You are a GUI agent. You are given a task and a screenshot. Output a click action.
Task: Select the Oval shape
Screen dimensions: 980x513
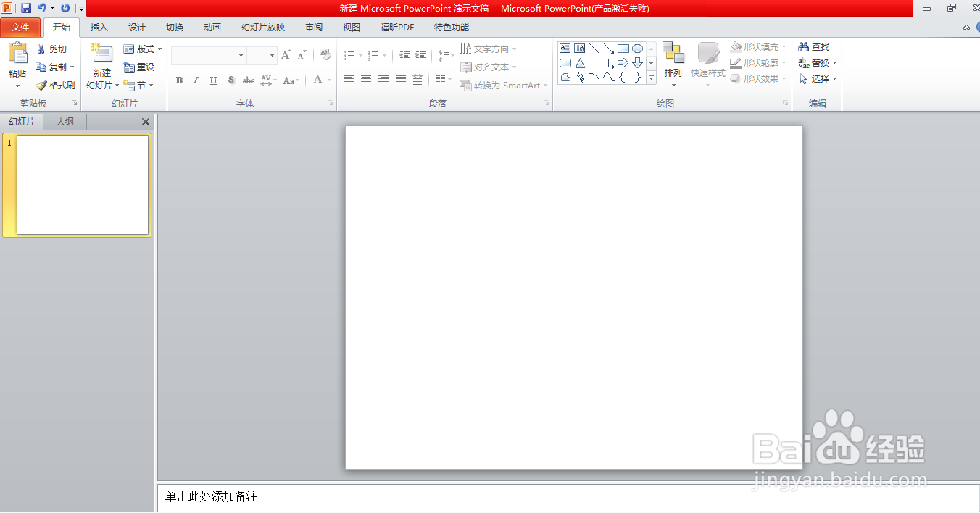[x=637, y=49]
